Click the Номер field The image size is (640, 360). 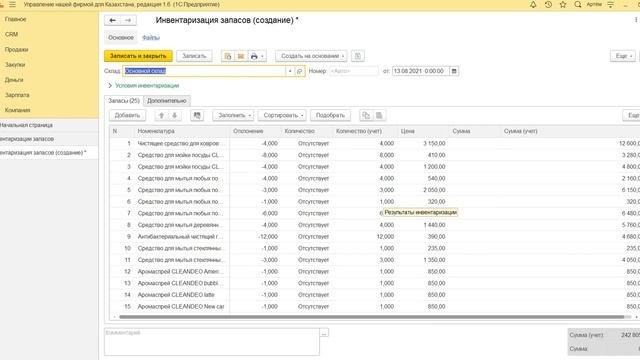click(354, 71)
